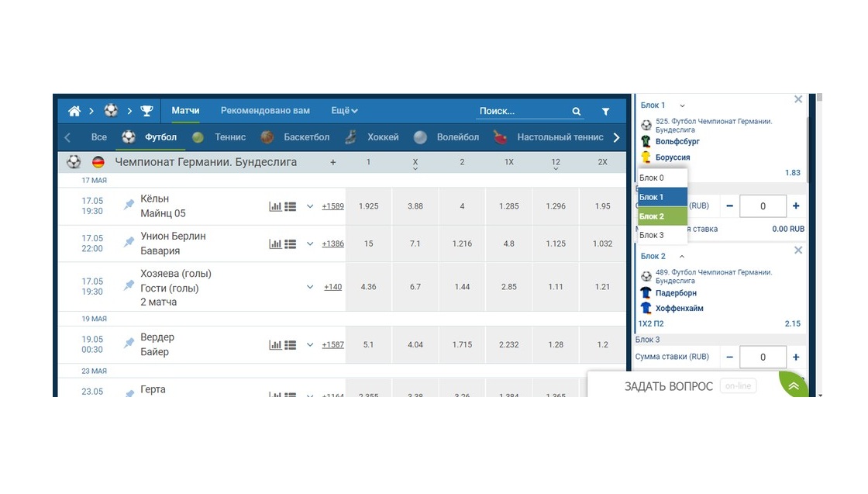Expand markets chevron for Унион Берлин – Бавария

tap(310, 244)
